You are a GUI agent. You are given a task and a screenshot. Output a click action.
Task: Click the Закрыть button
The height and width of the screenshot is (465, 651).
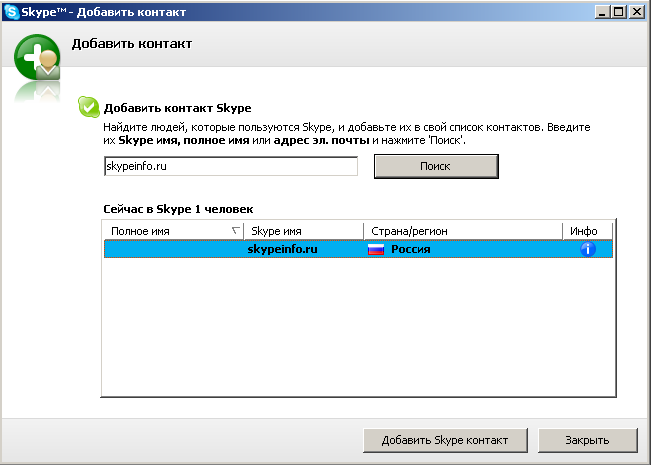(x=587, y=441)
